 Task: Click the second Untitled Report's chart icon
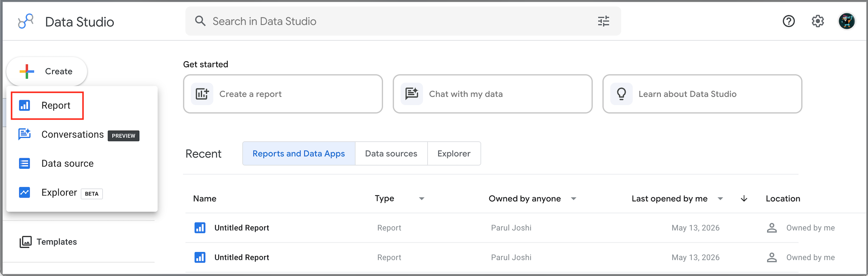pos(200,258)
